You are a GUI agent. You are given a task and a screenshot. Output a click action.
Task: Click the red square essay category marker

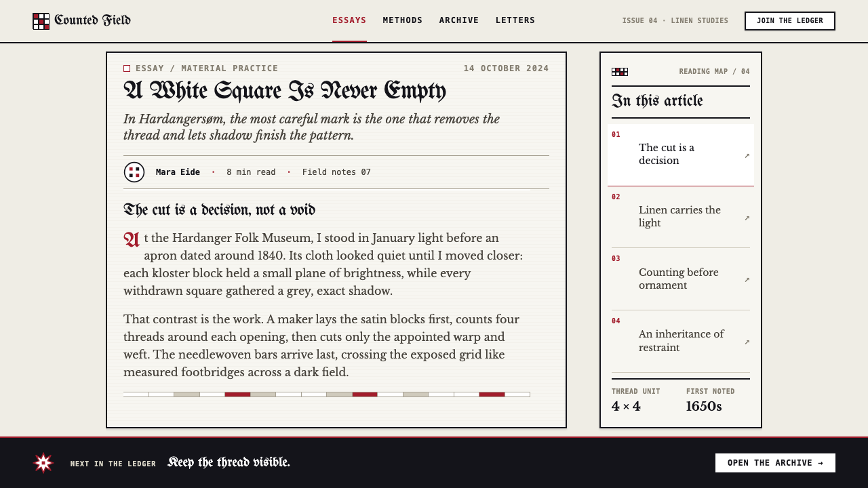(x=127, y=68)
